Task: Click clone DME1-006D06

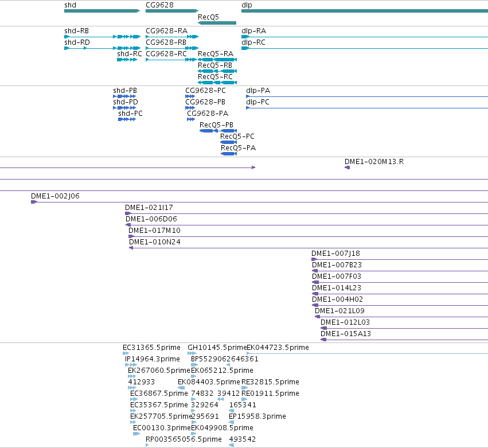Action: (151, 219)
